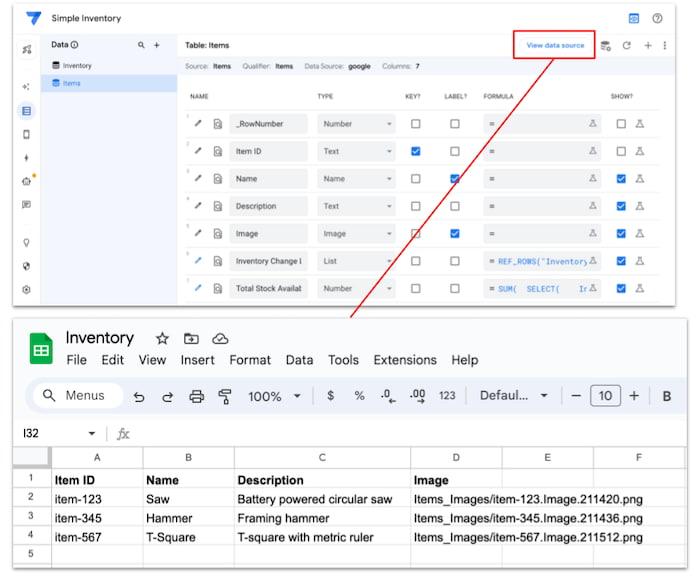
Task: Click the help question mark icon
Action: (x=657, y=18)
